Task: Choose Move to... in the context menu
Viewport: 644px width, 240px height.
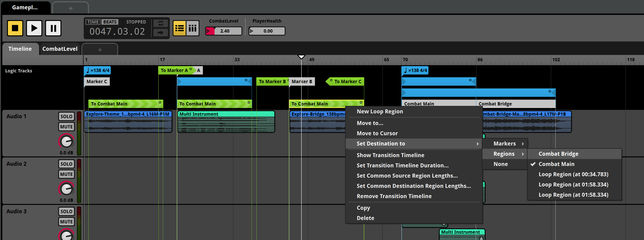Action: 414,123
